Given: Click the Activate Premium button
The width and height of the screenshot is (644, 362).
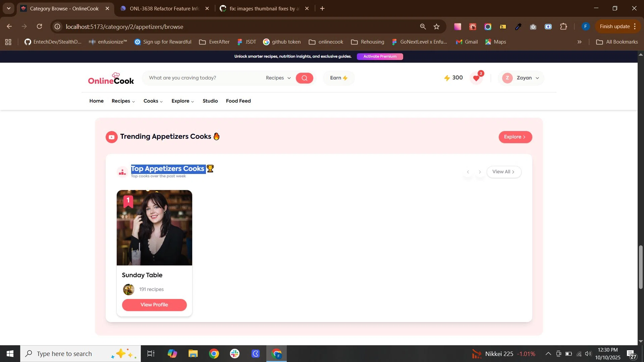Looking at the screenshot, I should [x=380, y=56].
